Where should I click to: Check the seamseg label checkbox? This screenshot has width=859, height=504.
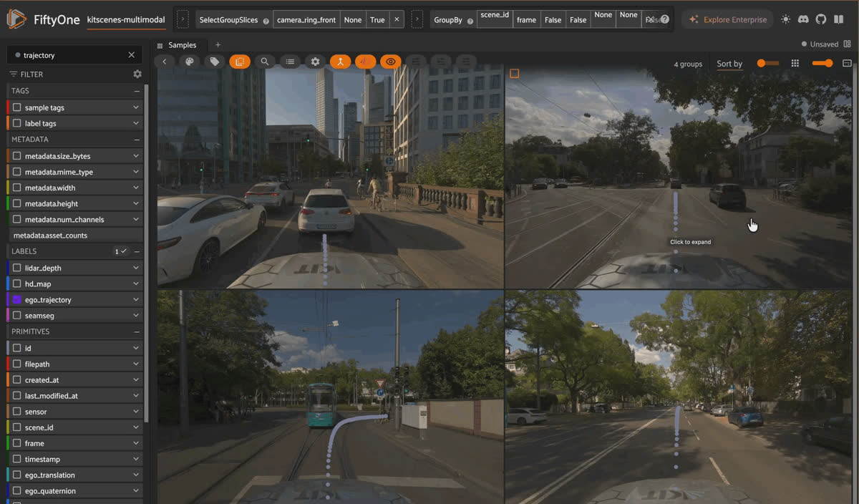pyautogui.click(x=16, y=316)
